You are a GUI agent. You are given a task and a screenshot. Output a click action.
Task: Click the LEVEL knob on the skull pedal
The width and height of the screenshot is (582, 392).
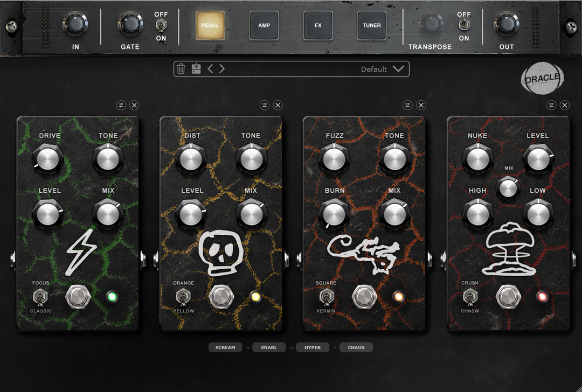pos(191,214)
